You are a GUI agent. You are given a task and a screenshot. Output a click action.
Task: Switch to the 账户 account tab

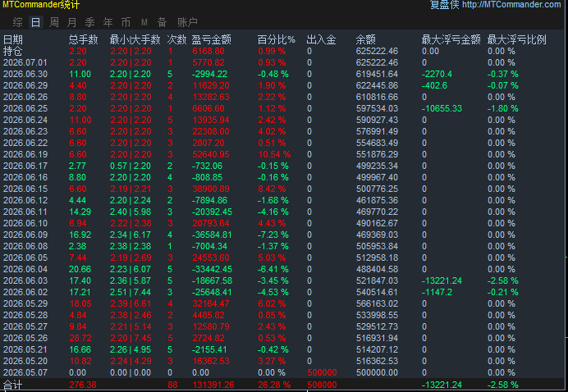(x=187, y=22)
